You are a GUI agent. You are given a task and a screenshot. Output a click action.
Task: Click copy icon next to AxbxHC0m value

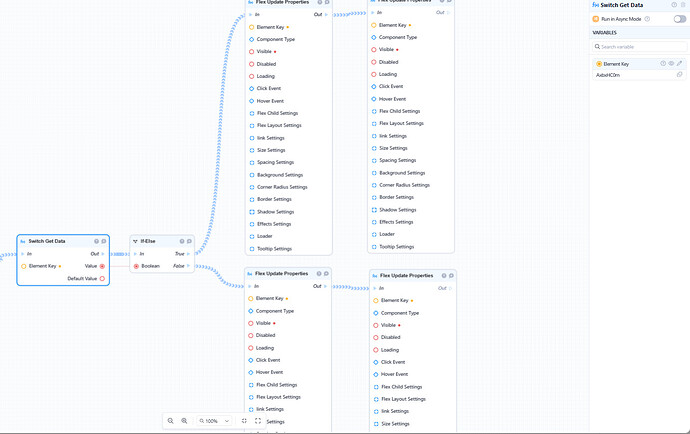679,75
